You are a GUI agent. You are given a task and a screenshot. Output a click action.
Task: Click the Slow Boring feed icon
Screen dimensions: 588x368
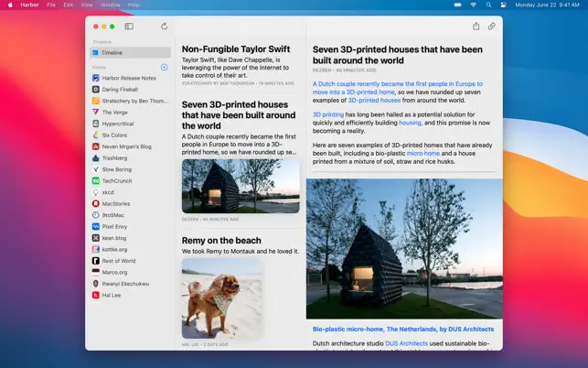(x=96, y=169)
